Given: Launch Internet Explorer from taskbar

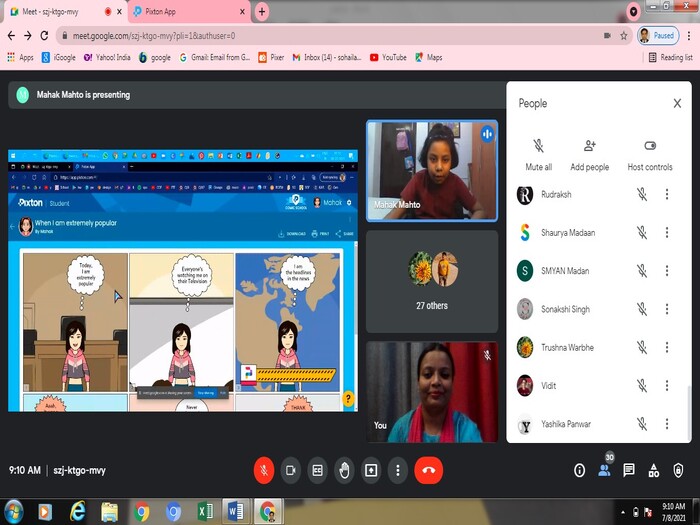Looking at the screenshot, I should coord(77,512).
